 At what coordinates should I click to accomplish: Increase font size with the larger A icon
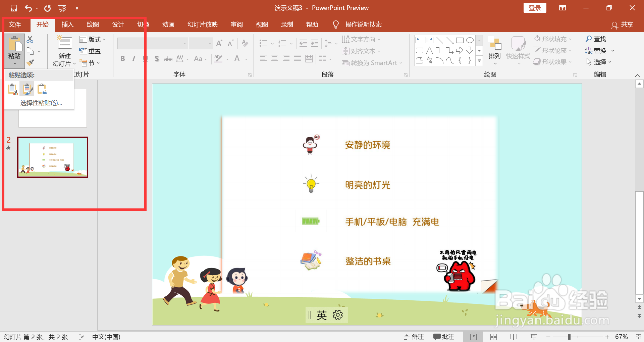(219, 43)
